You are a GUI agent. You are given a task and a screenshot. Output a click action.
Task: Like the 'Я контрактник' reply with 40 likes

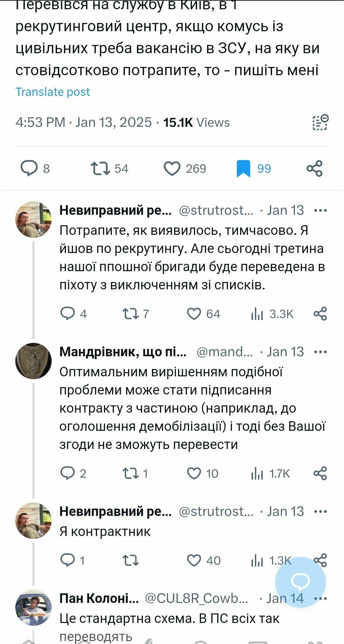point(194,560)
